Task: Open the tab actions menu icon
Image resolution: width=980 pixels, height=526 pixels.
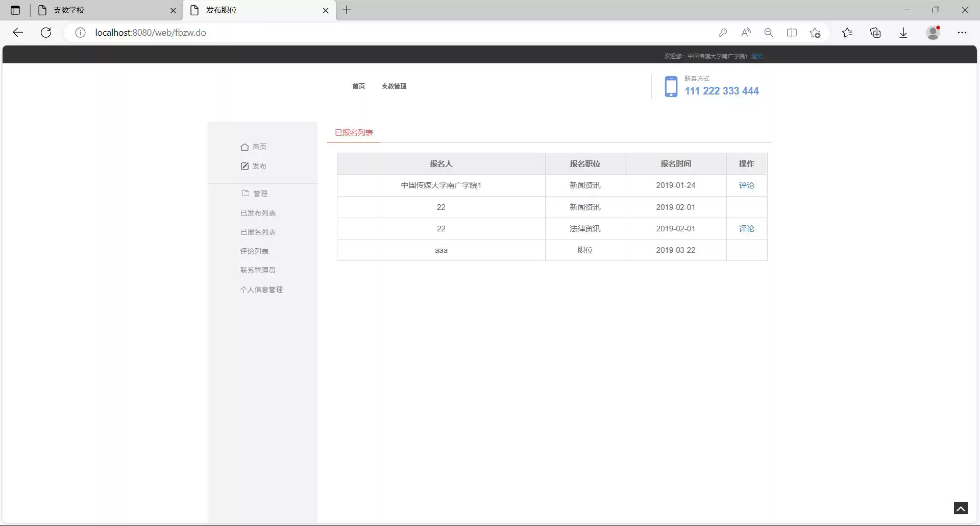Action: pyautogui.click(x=15, y=10)
